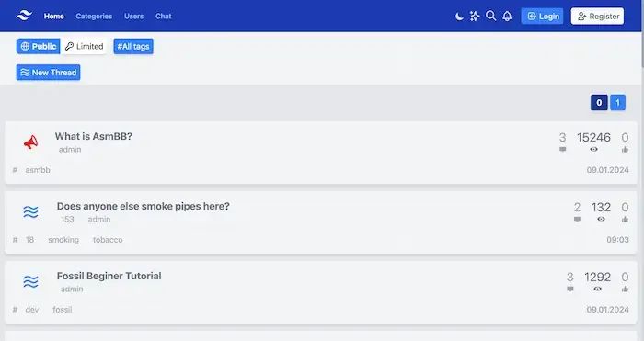Start a New Thread
Image resolution: width=644 pixels, height=341 pixels.
[x=49, y=73]
